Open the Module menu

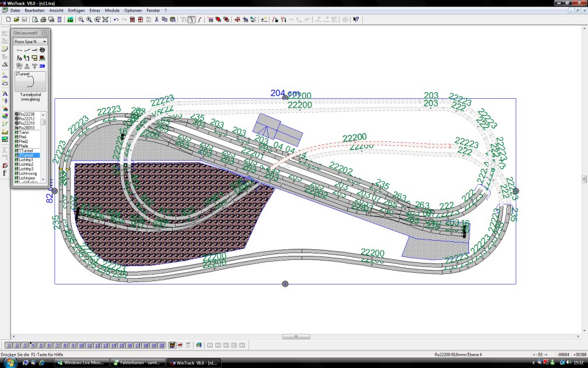[x=112, y=11]
